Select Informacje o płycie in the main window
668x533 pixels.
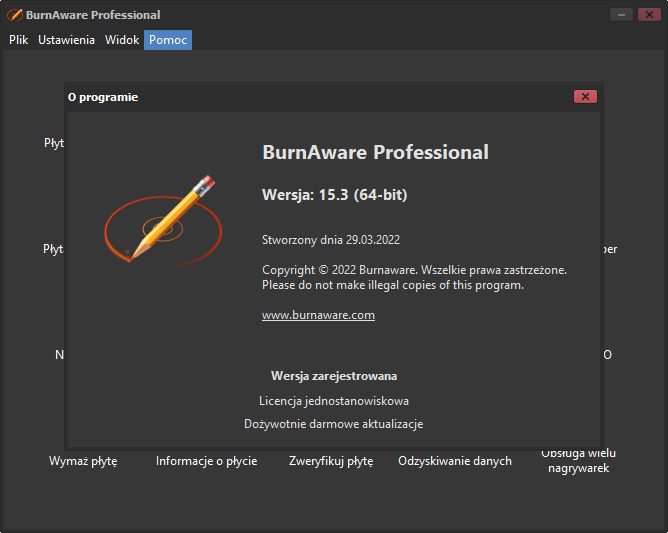(x=207, y=461)
